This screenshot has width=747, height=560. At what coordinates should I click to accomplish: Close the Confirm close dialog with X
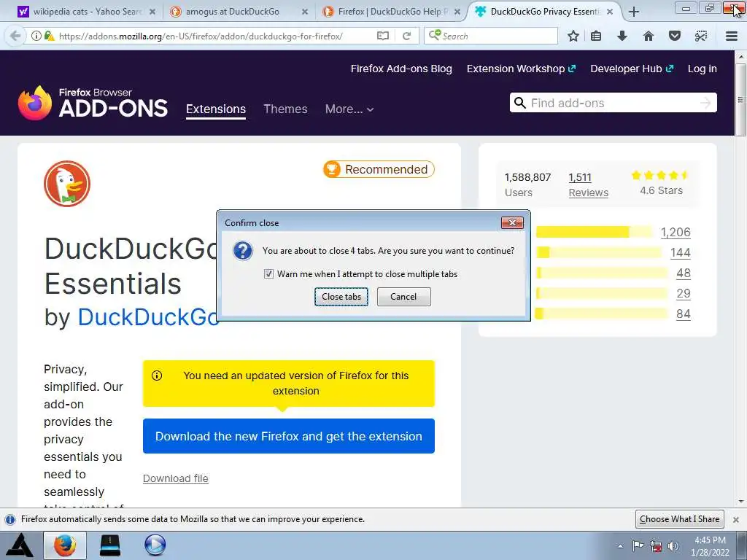tap(512, 222)
